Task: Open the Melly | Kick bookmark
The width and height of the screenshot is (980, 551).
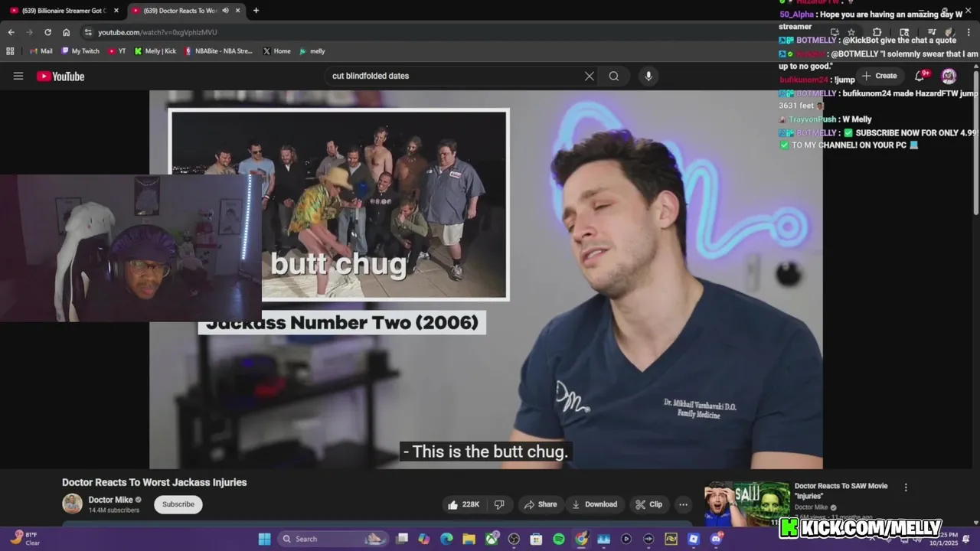Action: click(155, 51)
